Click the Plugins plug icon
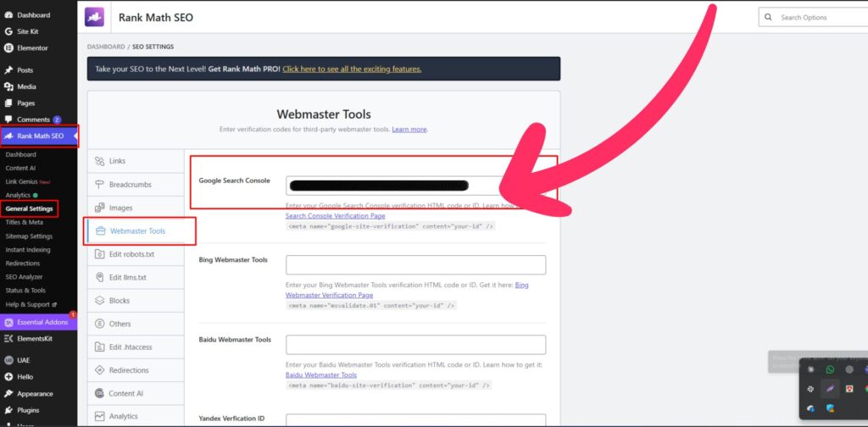This screenshot has width=868, height=427. [x=8, y=410]
